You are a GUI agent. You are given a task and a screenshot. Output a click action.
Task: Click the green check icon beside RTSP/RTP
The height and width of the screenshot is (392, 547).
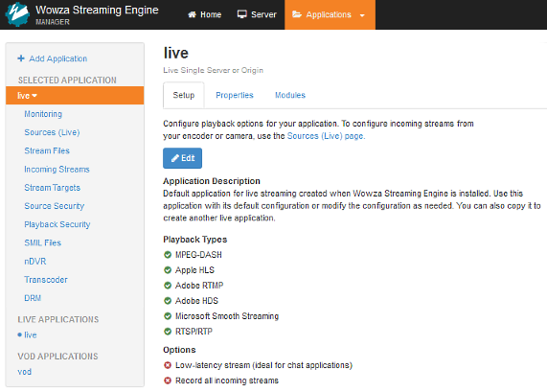pos(168,332)
